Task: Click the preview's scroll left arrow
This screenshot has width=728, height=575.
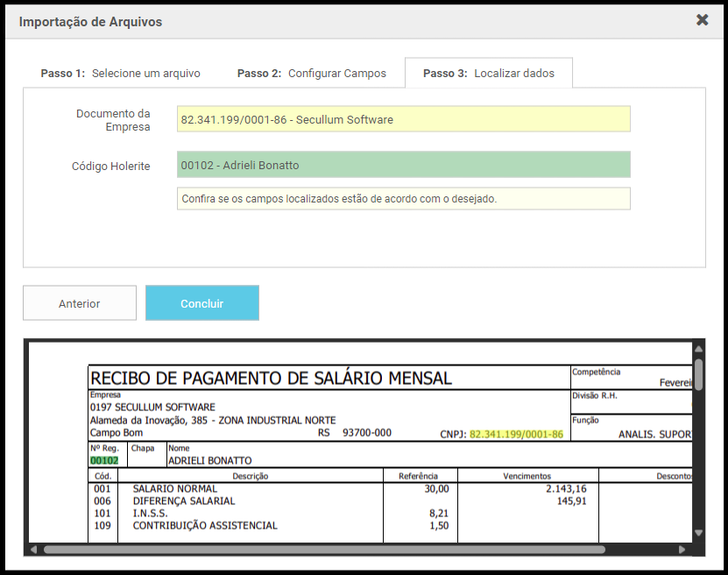Action: [33, 550]
